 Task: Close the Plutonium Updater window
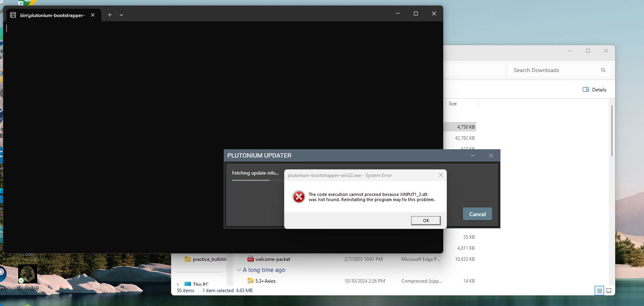coord(491,156)
